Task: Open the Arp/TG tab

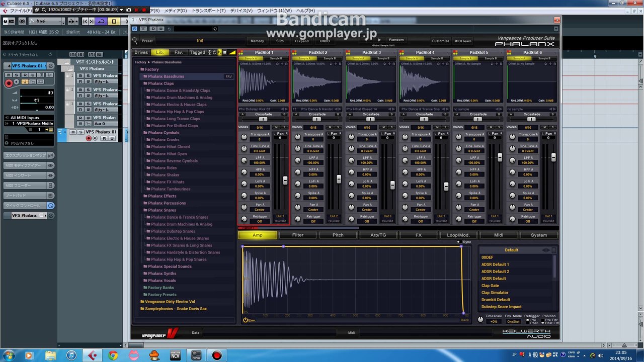Action: (378, 235)
